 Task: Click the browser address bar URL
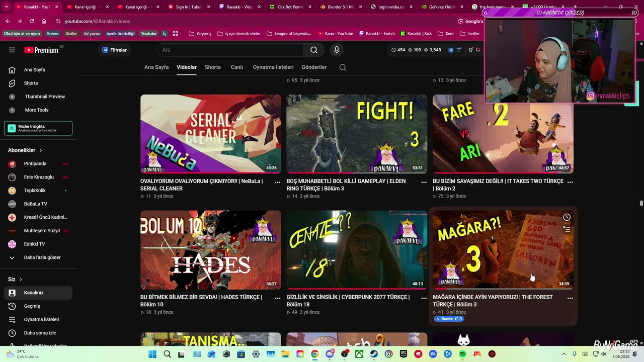tap(98, 21)
